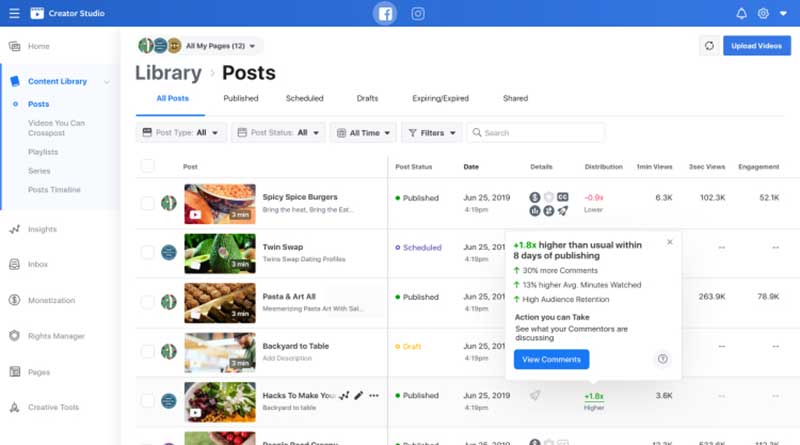The width and height of the screenshot is (800, 445).
Task: Open the hamburger menu icon
Action: coord(14,14)
